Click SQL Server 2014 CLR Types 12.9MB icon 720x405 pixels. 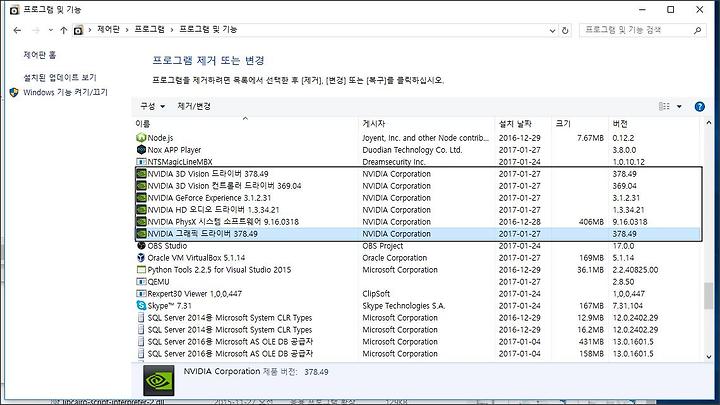pyautogui.click(x=141, y=317)
